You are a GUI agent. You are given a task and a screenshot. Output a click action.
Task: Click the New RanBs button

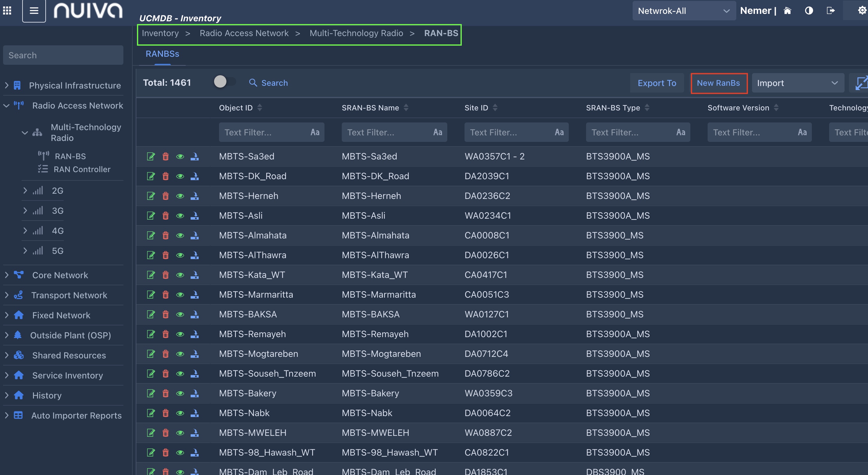718,83
